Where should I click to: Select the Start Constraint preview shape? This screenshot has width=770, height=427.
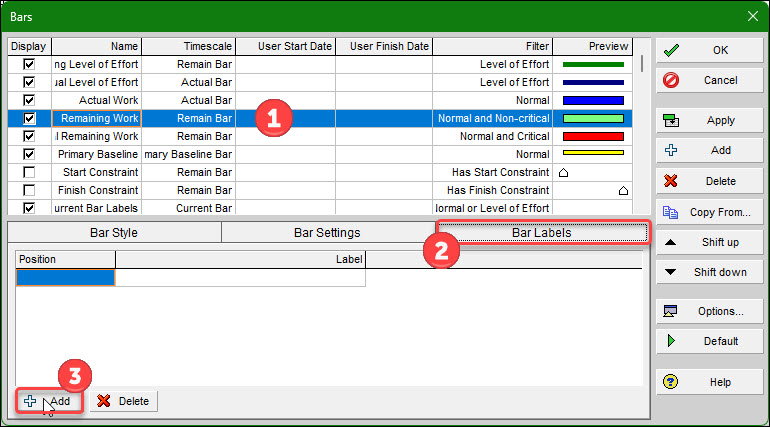click(564, 172)
